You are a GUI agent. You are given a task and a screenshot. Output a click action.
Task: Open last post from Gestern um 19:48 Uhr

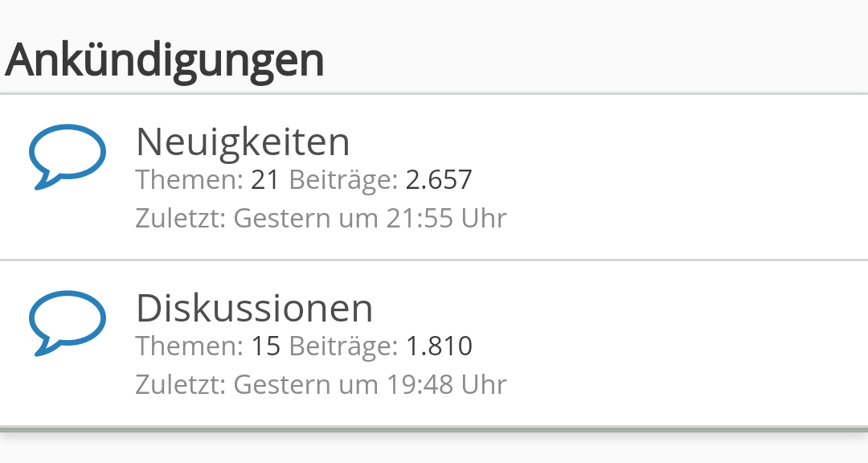pos(370,384)
